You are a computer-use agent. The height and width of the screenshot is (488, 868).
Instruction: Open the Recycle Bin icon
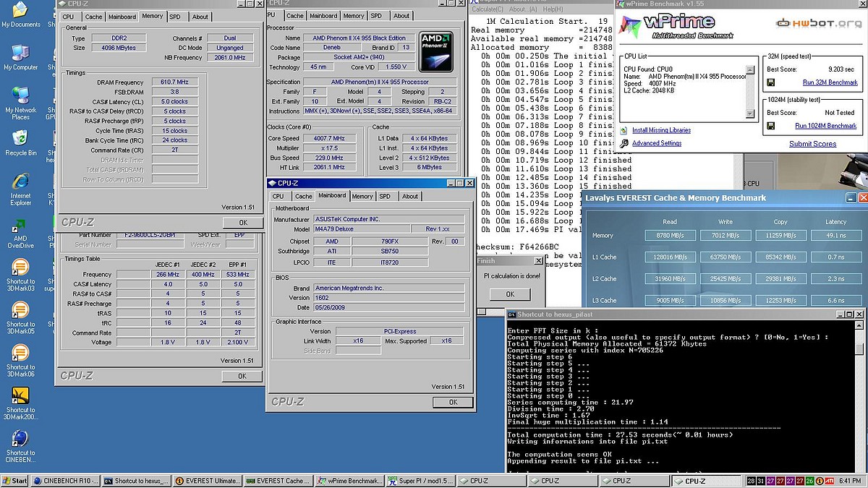click(20, 137)
